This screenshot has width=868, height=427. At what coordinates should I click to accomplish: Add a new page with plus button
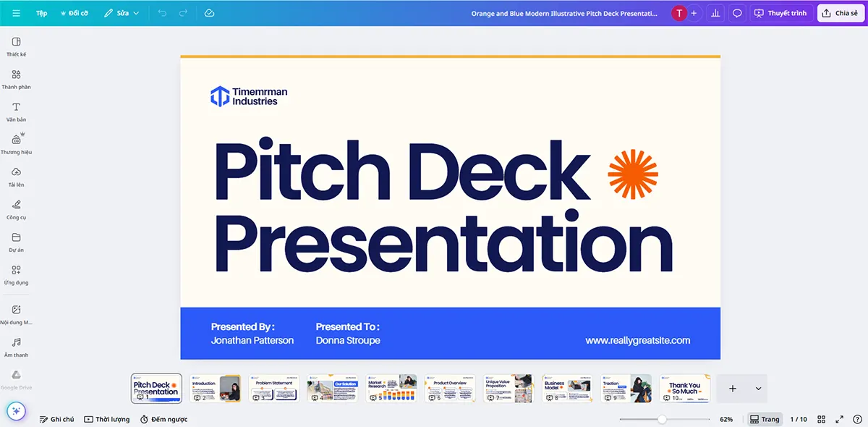(732, 389)
